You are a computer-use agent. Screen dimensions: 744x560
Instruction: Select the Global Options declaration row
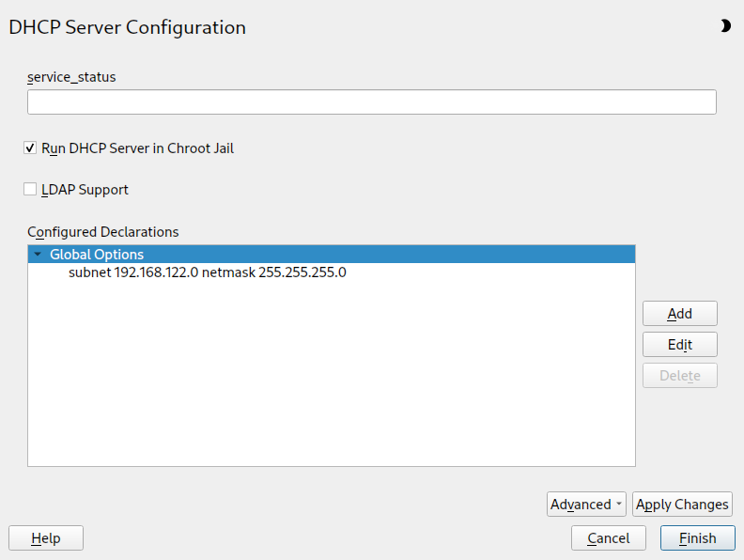click(x=97, y=255)
